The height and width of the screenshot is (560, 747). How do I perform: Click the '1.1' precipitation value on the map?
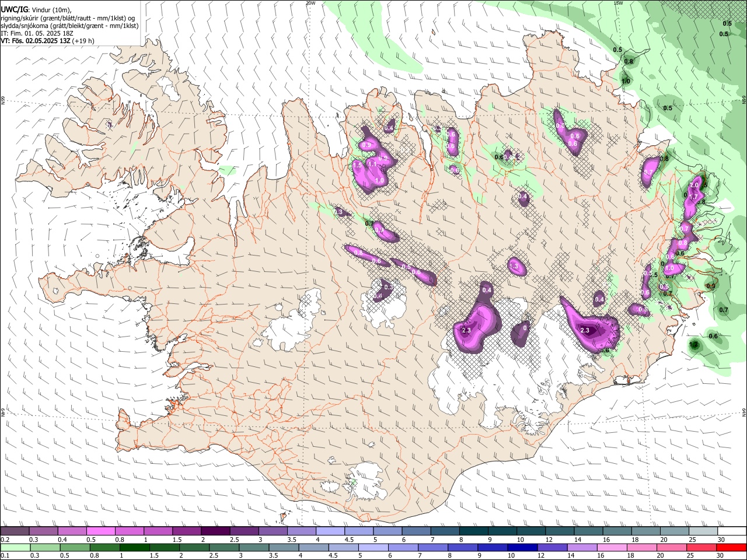[372, 165]
